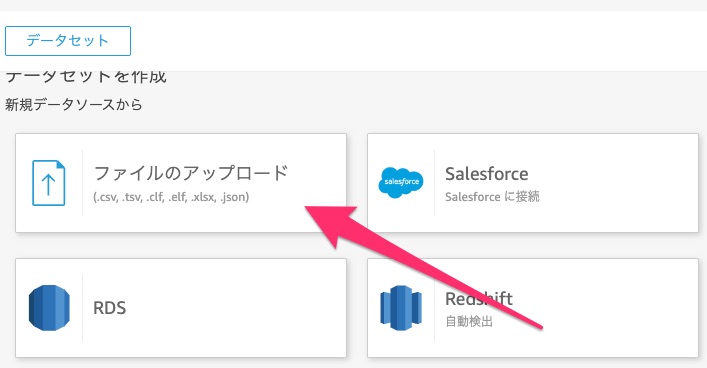
Task: Click the .csv, .tsv file formats subtitle
Action: [171, 197]
